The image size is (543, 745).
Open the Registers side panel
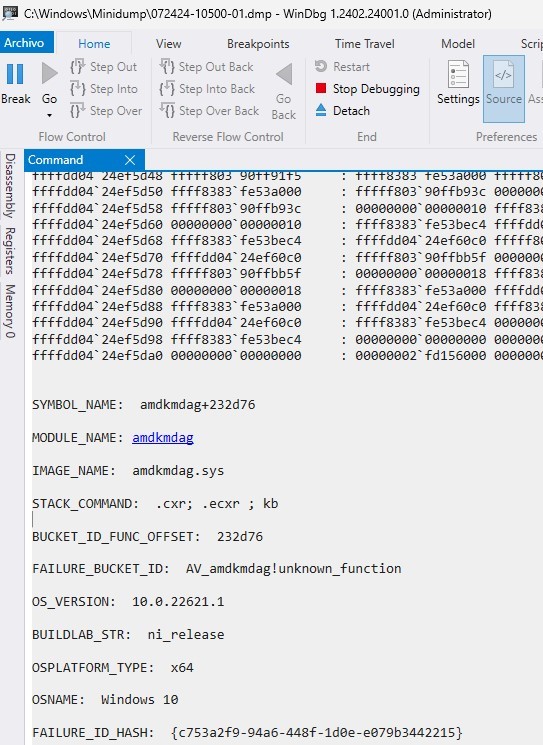click(10, 250)
